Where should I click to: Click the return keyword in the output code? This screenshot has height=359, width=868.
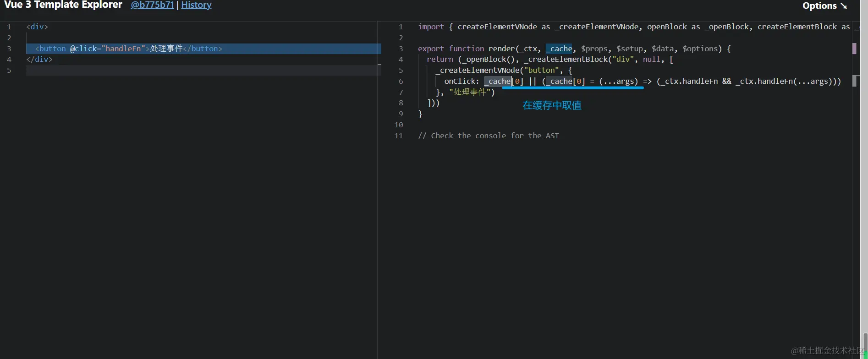click(440, 59)
